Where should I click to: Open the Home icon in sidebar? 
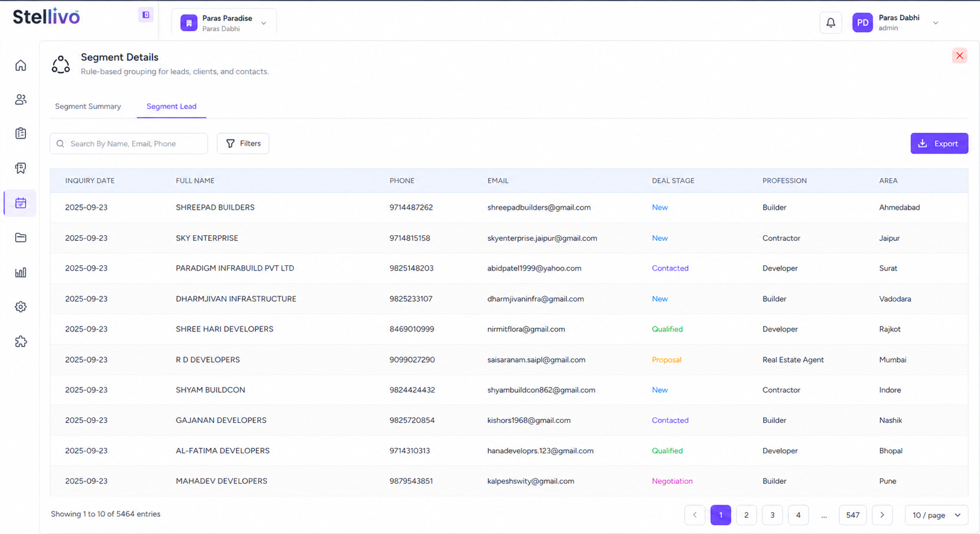(21, 65)
